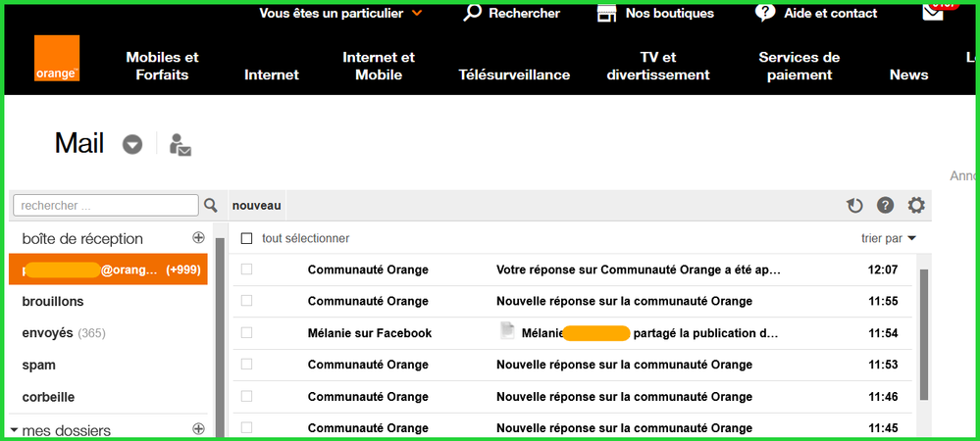Open the Internet menu

272,74
